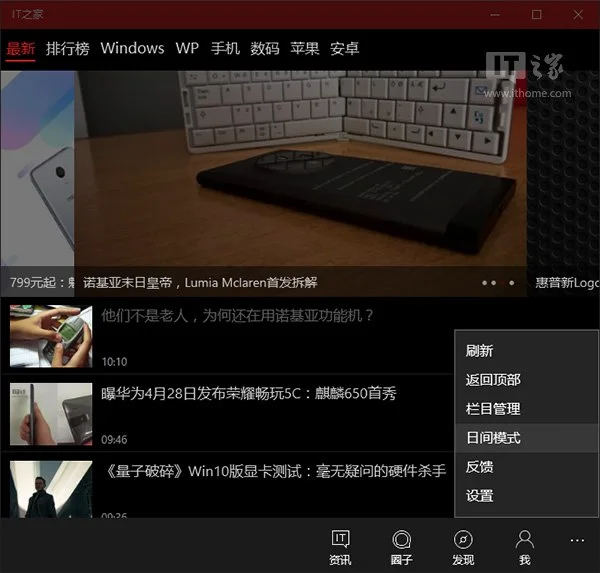Toggle the three-dots more options button
The width and height of the screenshot is (600, 573).
point(577,540)
